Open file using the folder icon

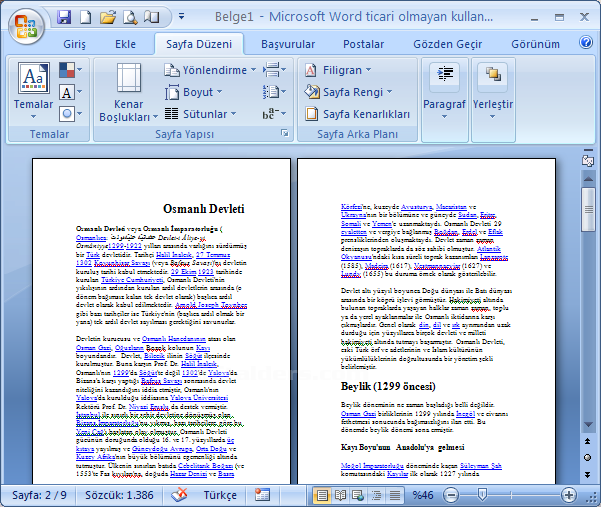108,17
